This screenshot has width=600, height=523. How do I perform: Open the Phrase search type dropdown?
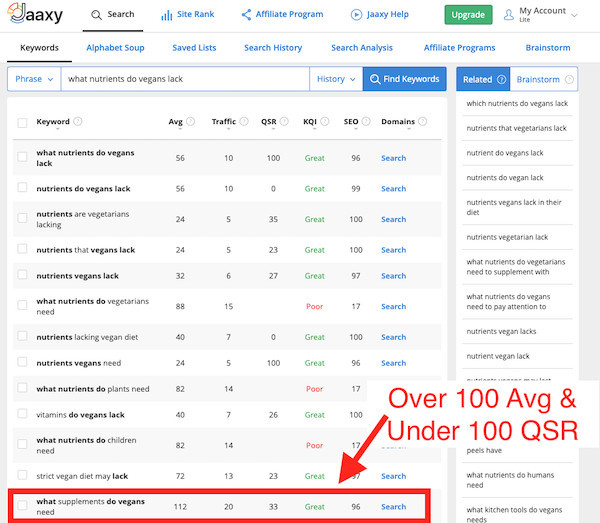(34, 79)
